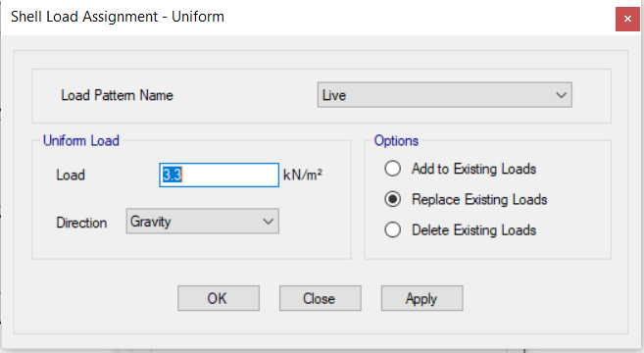The width and height of the screenshot is (644, 353).
Task: Select the Delete Existing Loads radio button
Action: [x=393, y=229]
